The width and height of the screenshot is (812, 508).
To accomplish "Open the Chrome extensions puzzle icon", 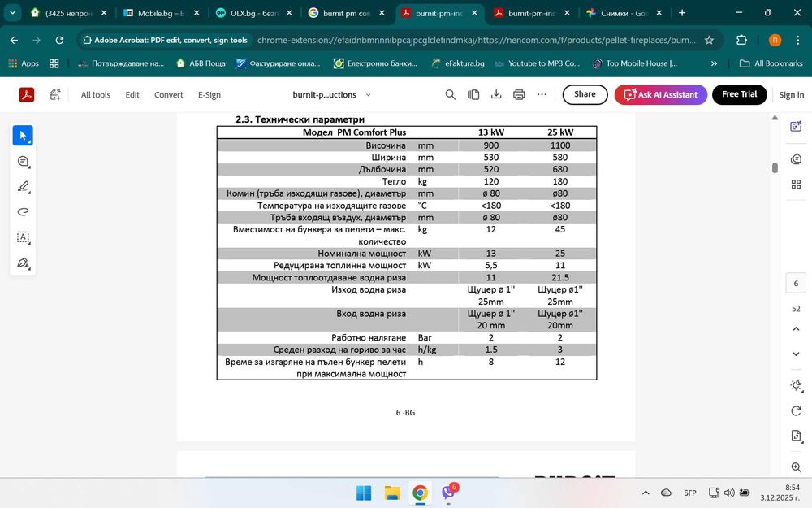I will (x=741, y=40).
